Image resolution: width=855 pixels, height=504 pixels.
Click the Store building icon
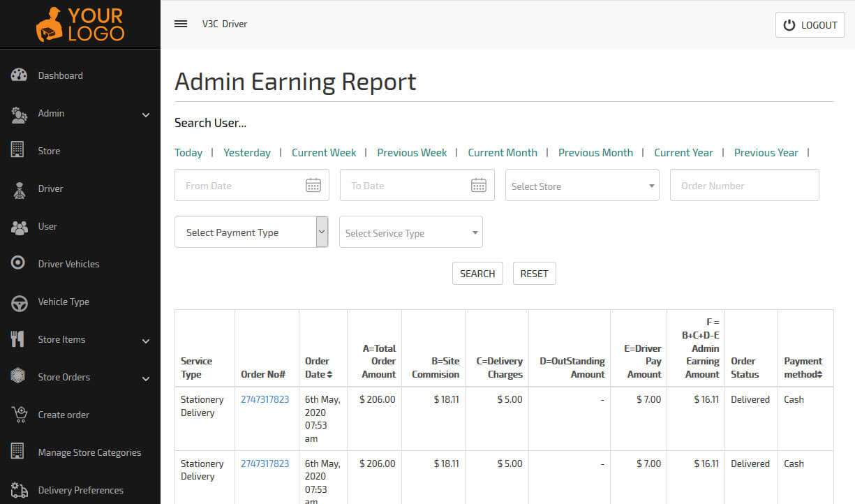tap(18, 150)
